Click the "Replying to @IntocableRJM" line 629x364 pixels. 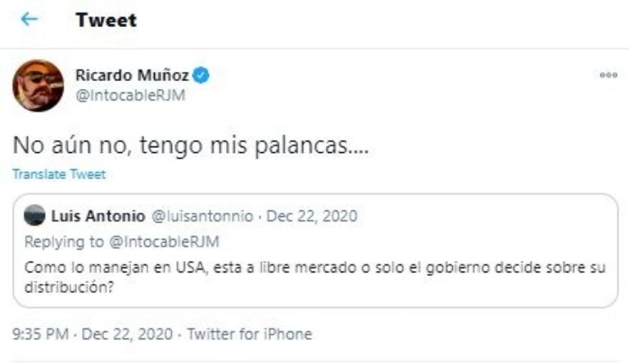(120, 240)
